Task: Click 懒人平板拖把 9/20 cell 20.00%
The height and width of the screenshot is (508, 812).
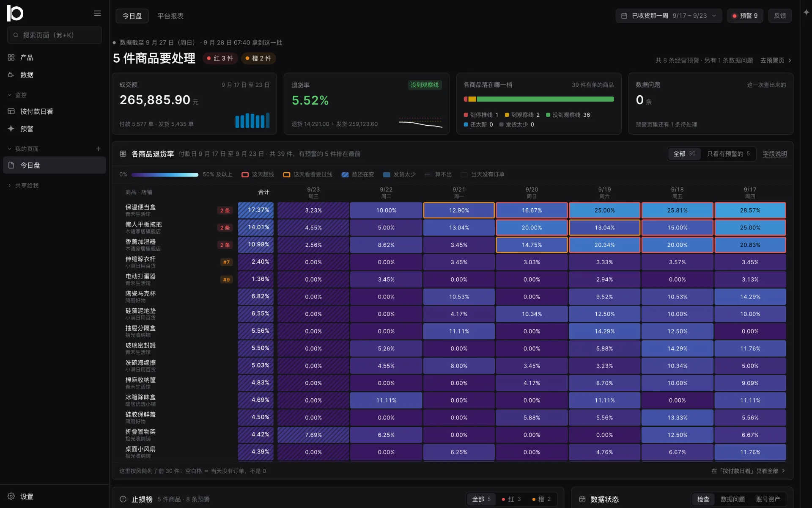Action: pyautogui.click(x=532, y=228)
